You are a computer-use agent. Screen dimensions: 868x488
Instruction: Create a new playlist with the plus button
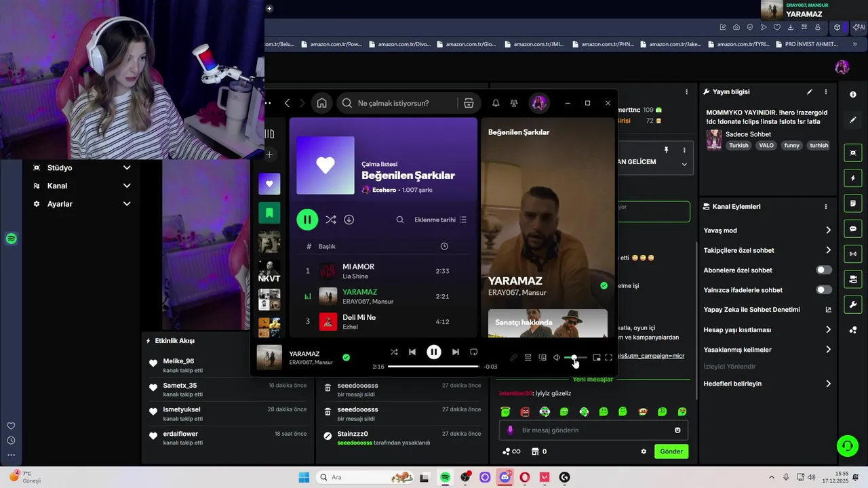click(269, 155)
